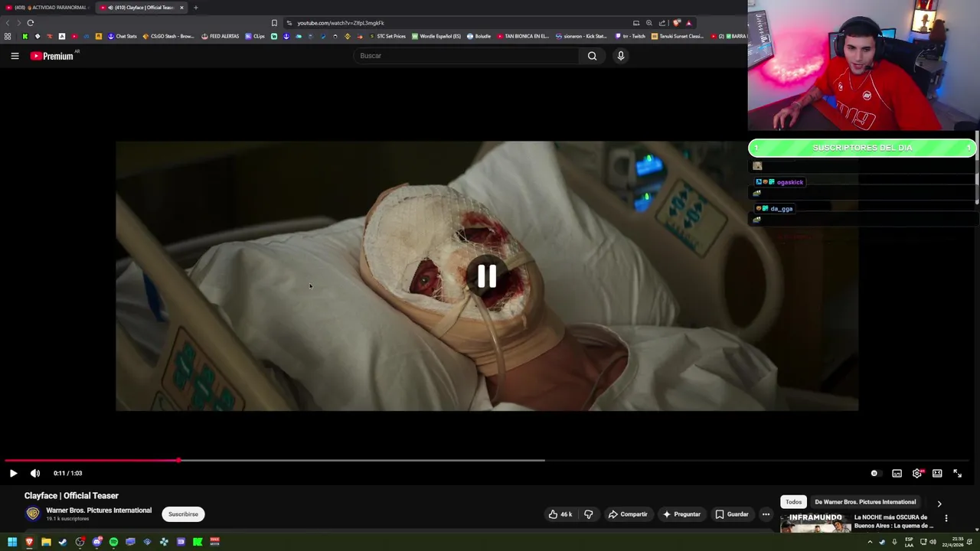Open Brave browser from taskbar
980x551 pixels.
pyautogui.click(x=29, y=542)
